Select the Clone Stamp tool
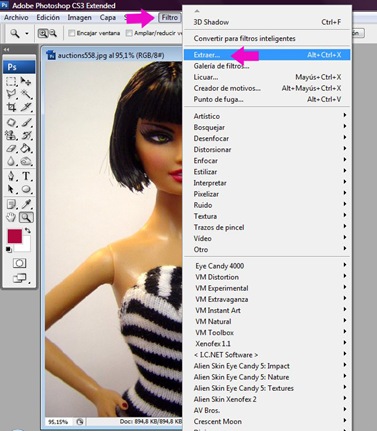The height and width of the screenshot is (431, 377). coord(11,135)
